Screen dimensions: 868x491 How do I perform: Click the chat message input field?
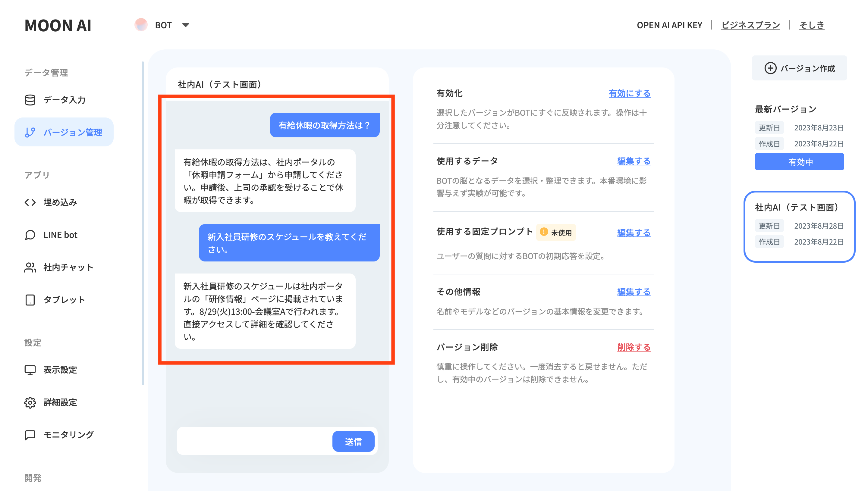pyautogui.click(x=255, y=441)
